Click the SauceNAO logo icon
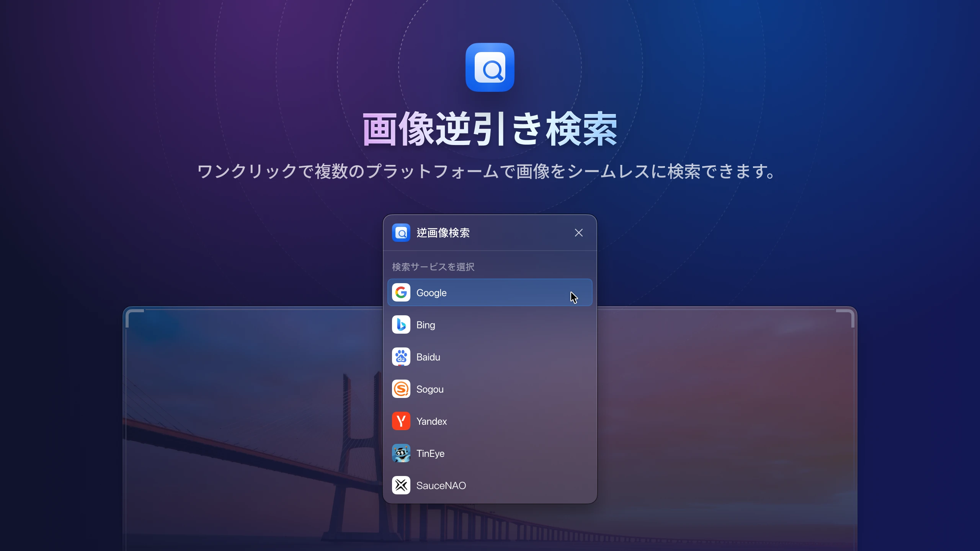 point(401,486)
